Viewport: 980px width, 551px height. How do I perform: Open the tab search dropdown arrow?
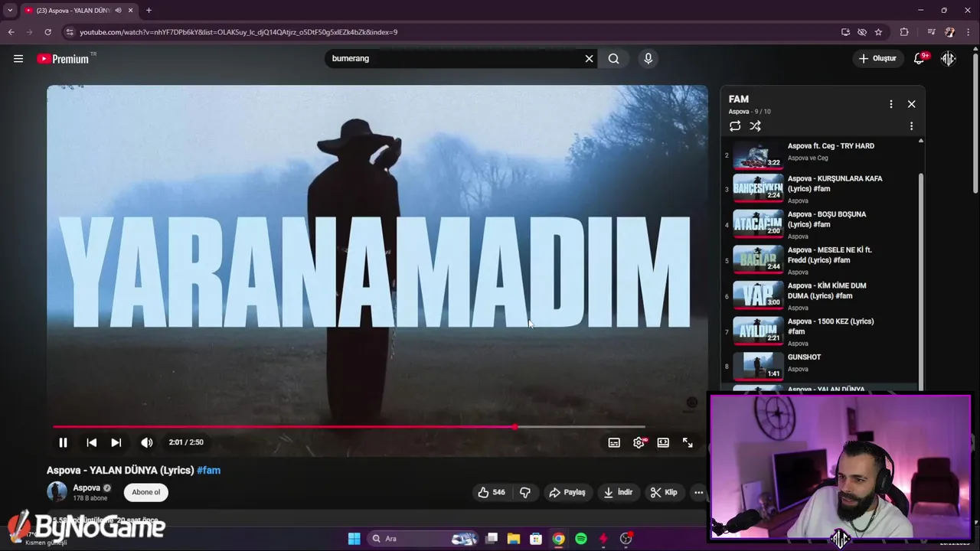pos(10,11)
